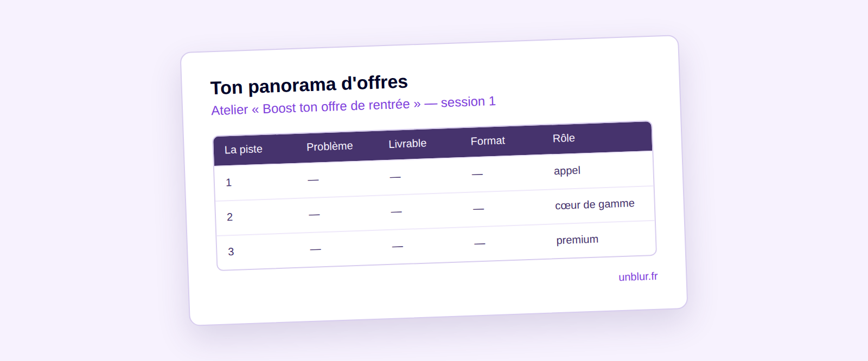Click the 'La piste' column header
This screenshot has height=361, width=868.
pos(244,149)
